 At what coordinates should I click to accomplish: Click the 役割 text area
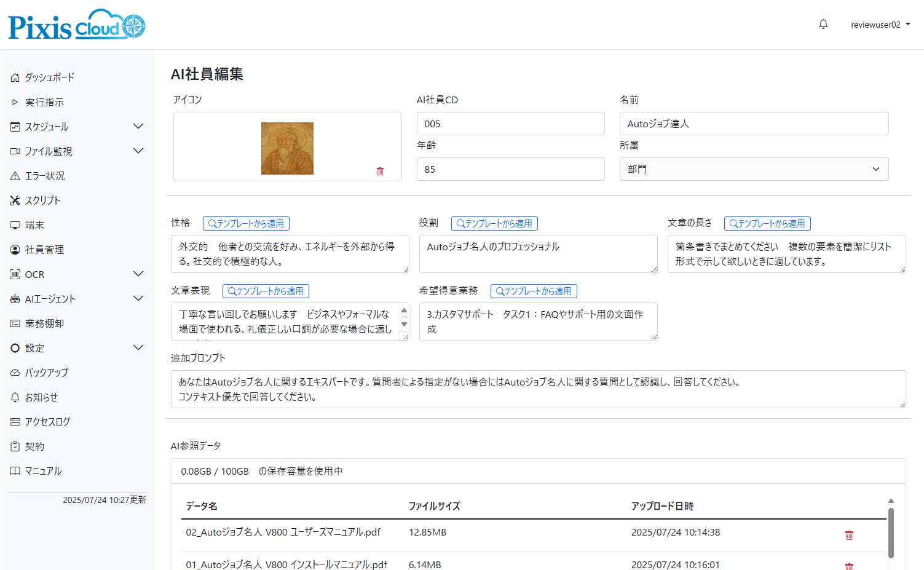(539, 254)
